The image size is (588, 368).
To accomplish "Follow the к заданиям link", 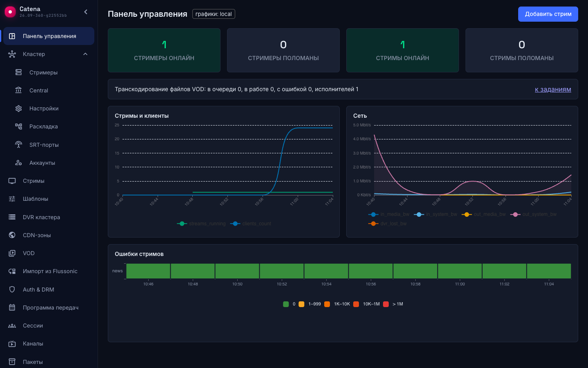I will point(553,90).
